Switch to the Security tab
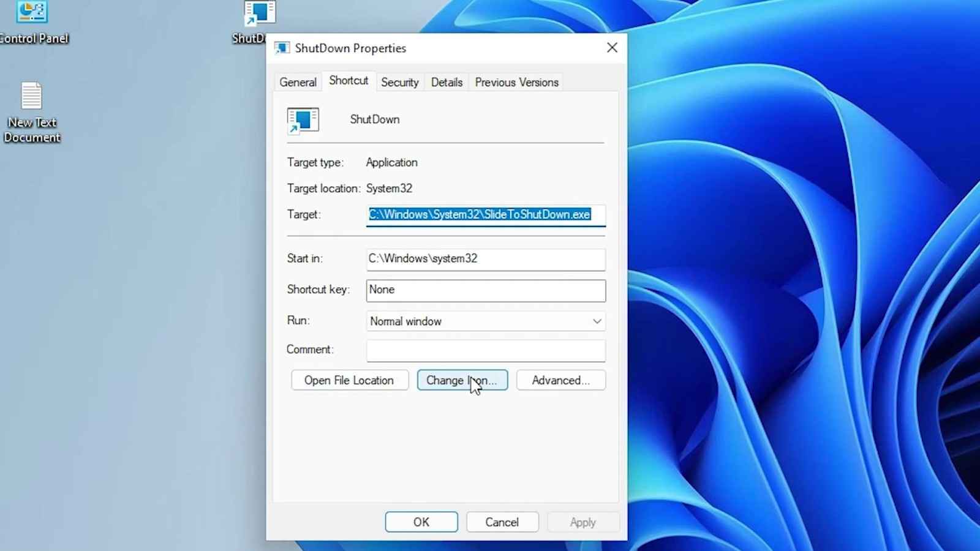 tap(399, 82)
